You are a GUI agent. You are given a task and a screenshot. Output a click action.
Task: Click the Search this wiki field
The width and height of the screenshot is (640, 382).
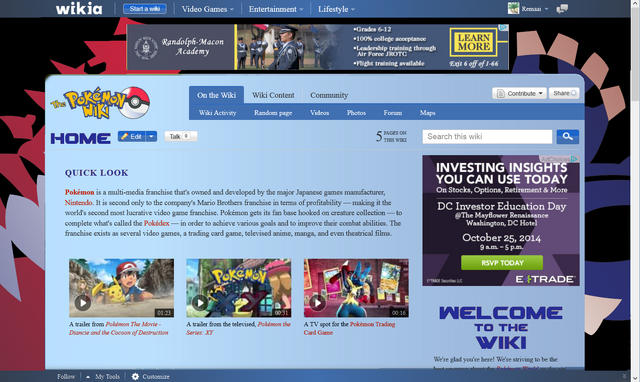pos(487,137)
